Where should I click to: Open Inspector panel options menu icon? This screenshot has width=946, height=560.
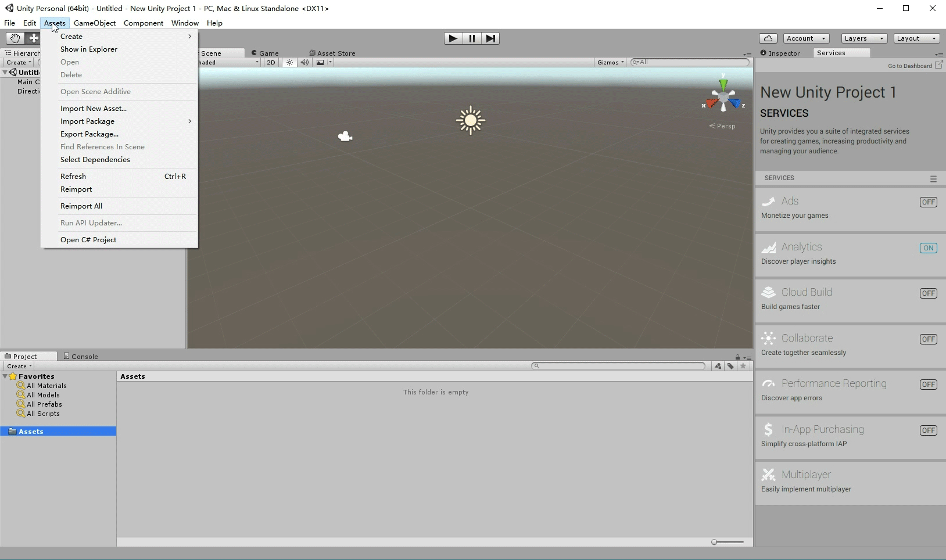(939, 55)
